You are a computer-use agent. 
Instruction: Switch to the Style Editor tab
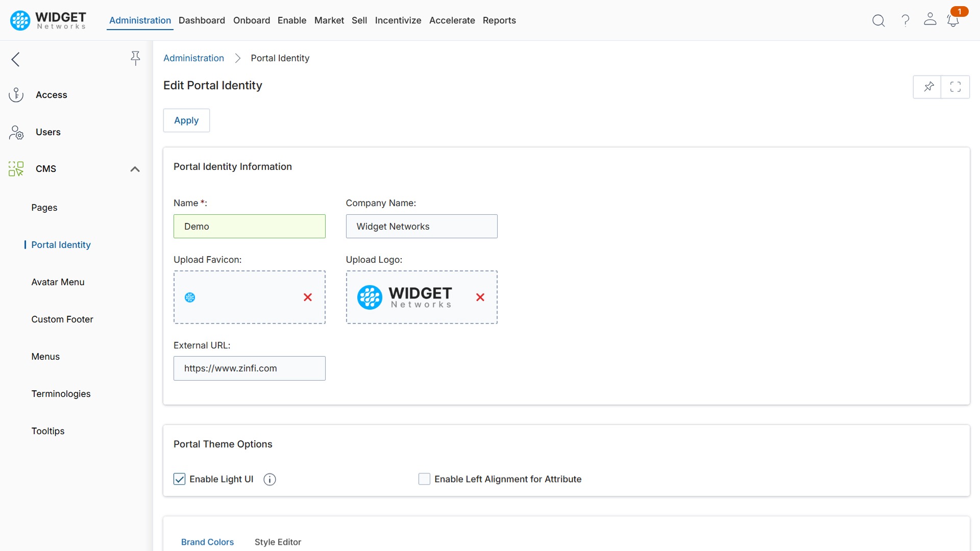(278, 542)
